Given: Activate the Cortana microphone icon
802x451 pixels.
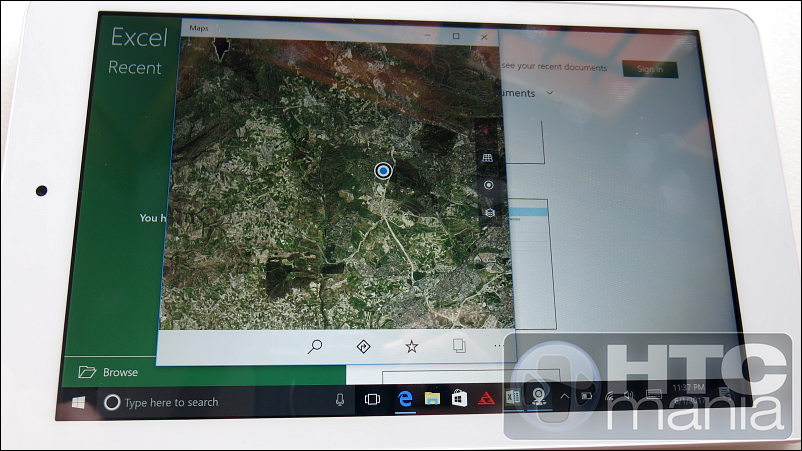Looking at the screenshot, I should click(x=340, y=400).
